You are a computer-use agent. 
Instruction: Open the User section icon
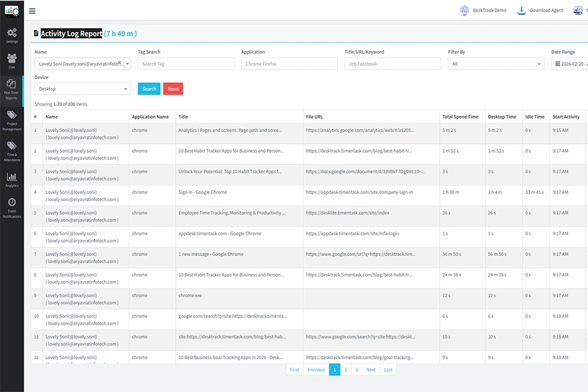12,61
